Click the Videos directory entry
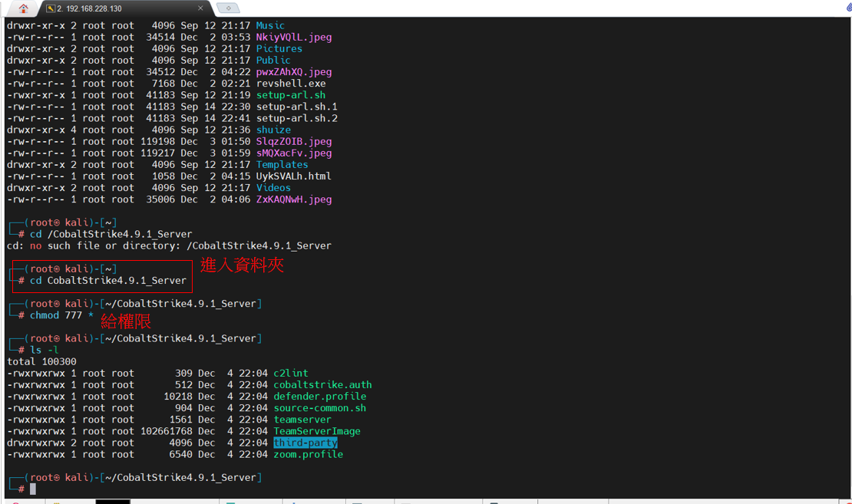The height and width of the screenshot is (504, 852). pos(273,188)
